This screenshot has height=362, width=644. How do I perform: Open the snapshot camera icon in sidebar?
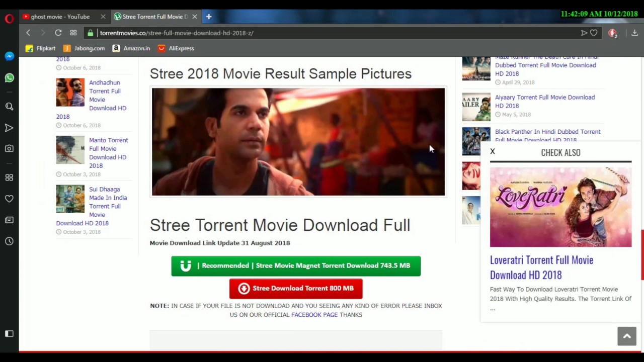(9, 149)
